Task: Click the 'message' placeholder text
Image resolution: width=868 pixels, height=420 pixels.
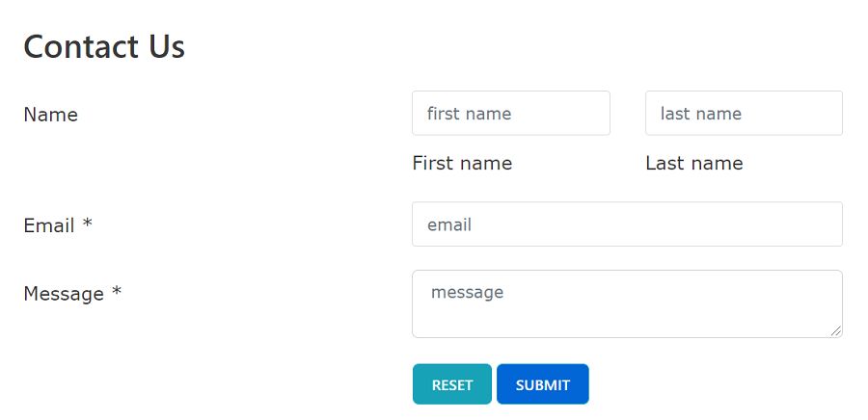Action: [x=468, y=292]
